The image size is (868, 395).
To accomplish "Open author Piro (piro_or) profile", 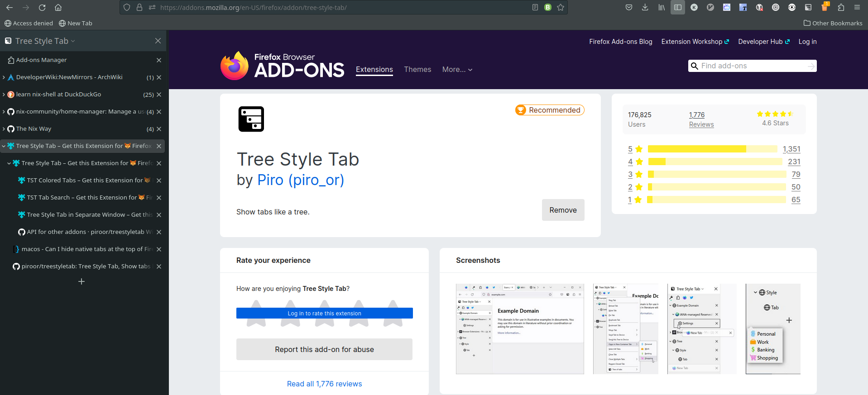I will click(x=301, y=180).
